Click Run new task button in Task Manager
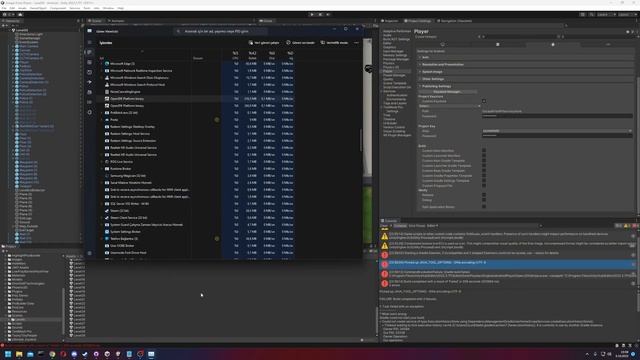 pos(264,42)
